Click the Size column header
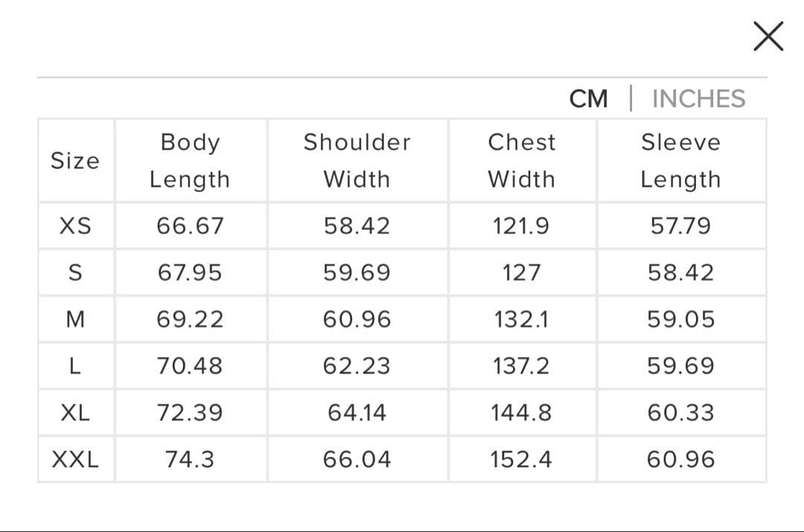Screen dimensions: 804x532 pos(74,160)
